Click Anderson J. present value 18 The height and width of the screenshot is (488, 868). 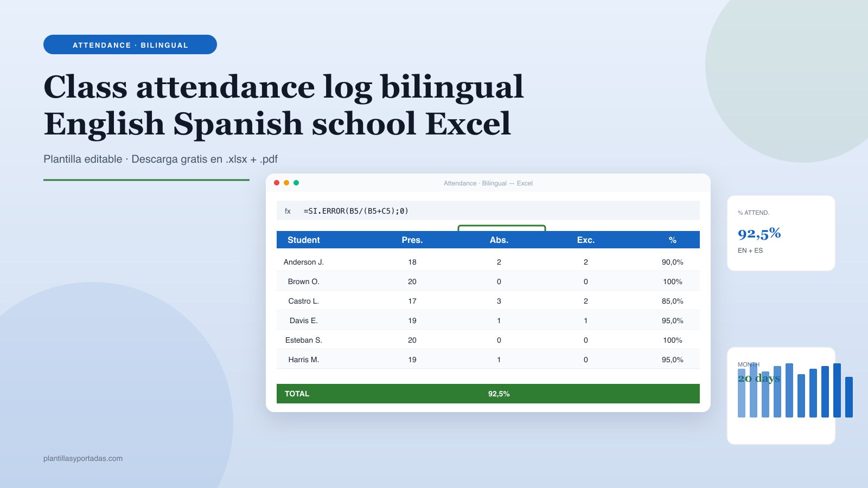(x=412, y=262)
